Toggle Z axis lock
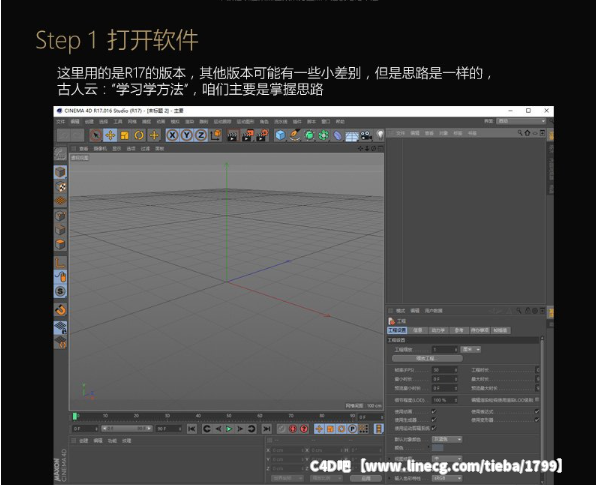The image size is (596, 485). [x=201, y=135]
